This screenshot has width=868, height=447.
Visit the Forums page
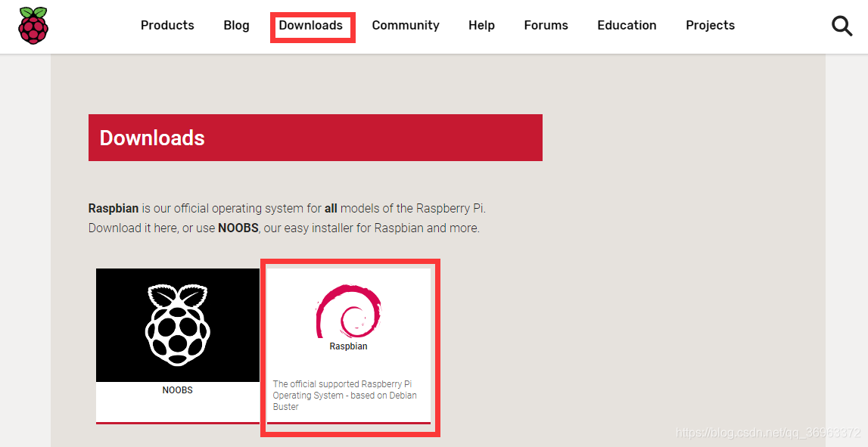tap(546, 26)
